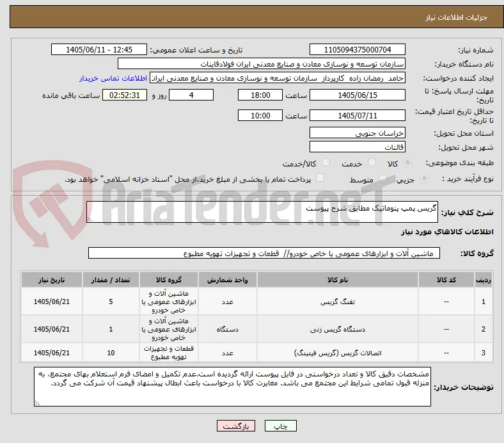Select the جزیی purchase type radio
The height and width of the screenshot is (443, 504).
(424, 179)
